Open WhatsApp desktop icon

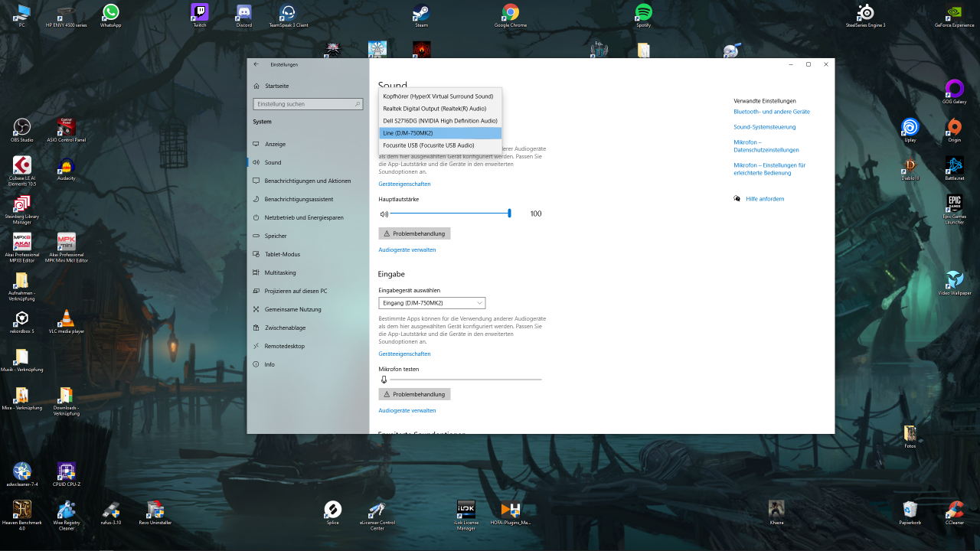[x=111, y=15]
